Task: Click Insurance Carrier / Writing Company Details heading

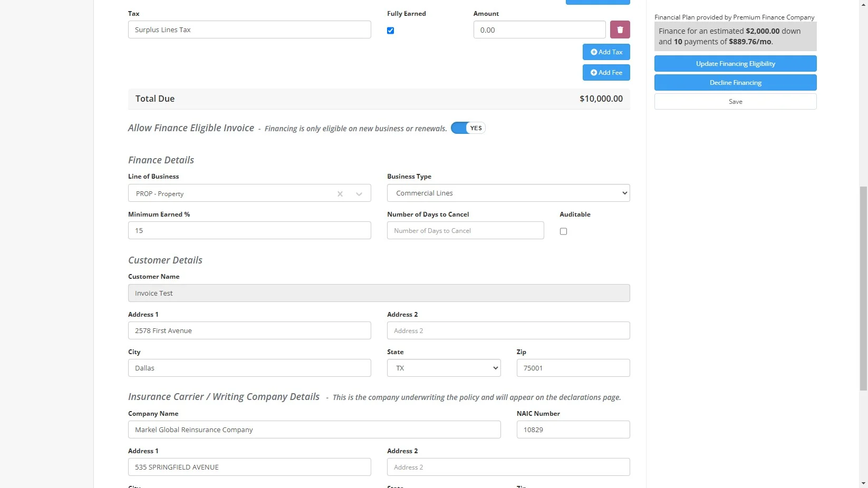Action: click(x=224, y=396)
